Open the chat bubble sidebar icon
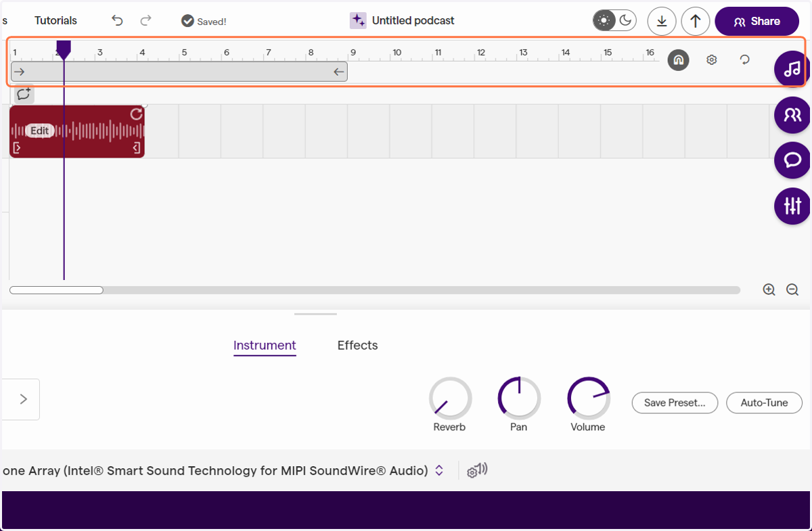 click(792, 160)
